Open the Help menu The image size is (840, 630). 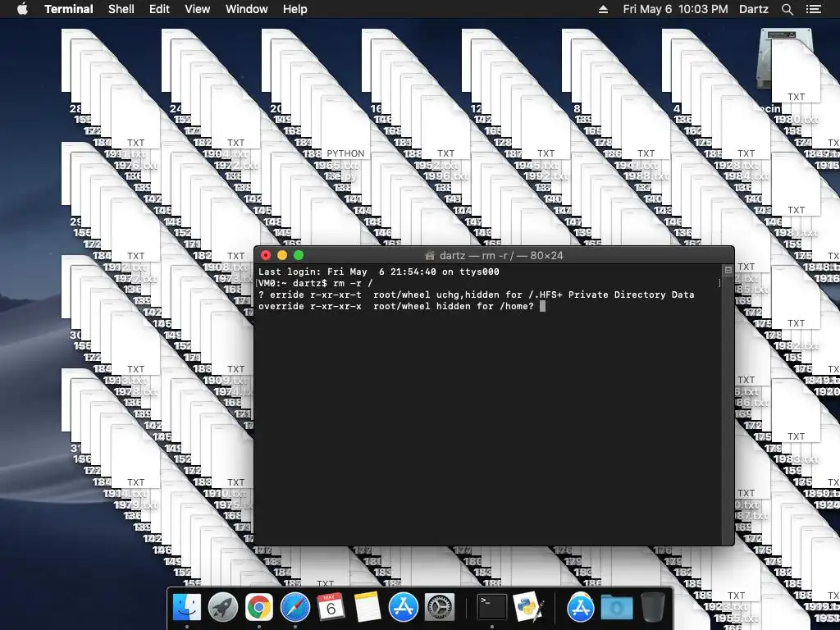tap(295, 9)
